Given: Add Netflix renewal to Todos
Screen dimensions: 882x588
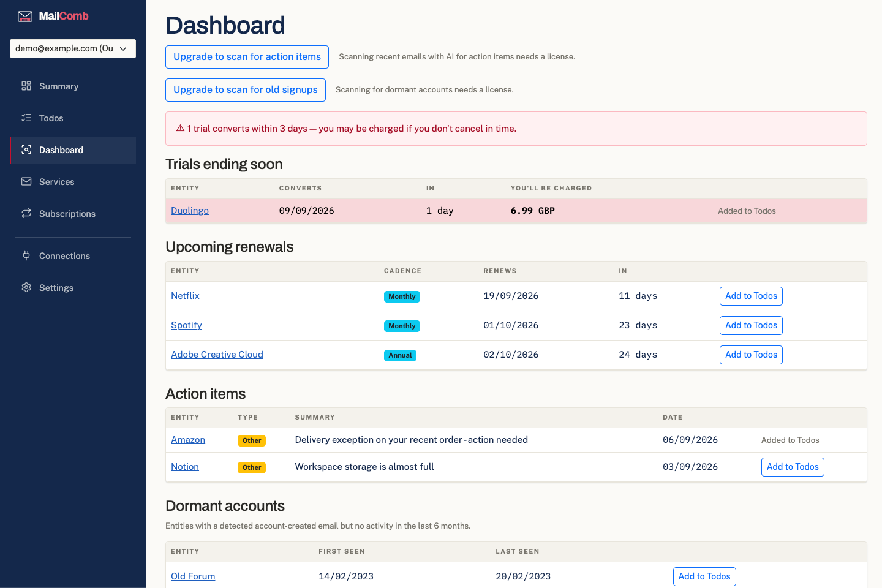Looking at the screenshot, I should point(751,296).
